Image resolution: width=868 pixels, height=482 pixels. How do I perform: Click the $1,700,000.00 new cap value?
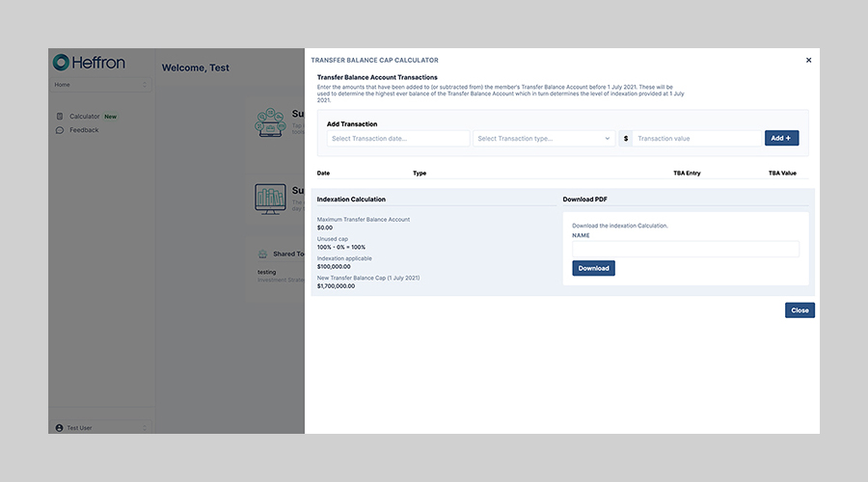[x=336, y=286]
